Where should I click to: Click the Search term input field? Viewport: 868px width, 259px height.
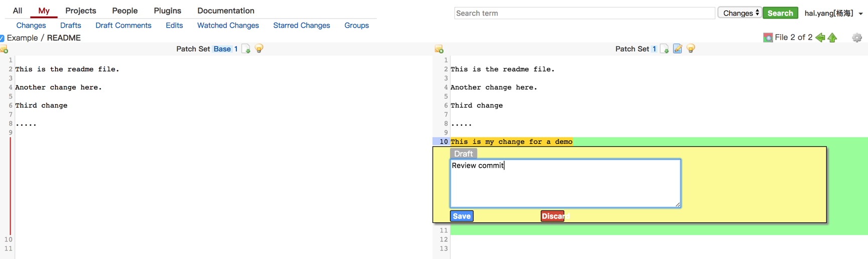[x=584, y=13]
